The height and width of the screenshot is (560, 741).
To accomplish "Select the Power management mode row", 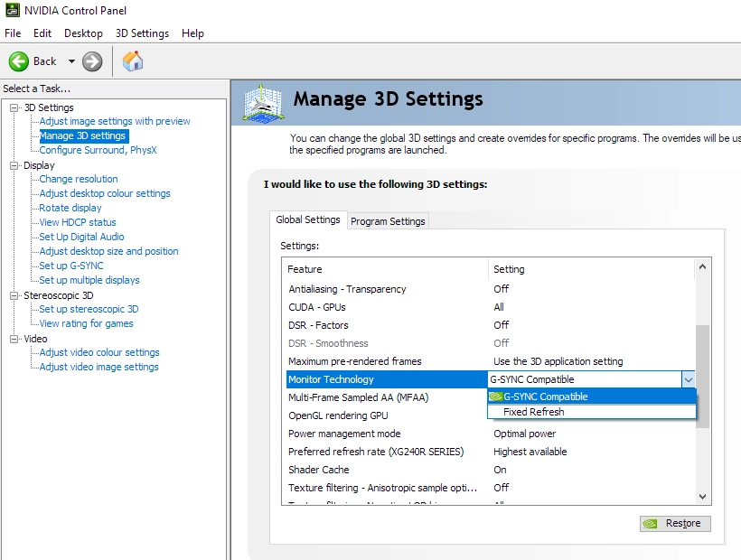I will tap(490, 434).
